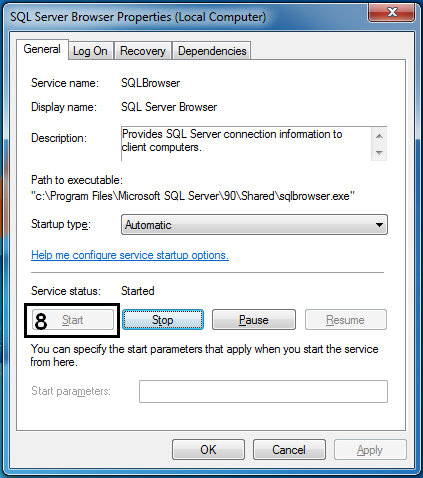423x478 pixels.
Task: Click inside the Description text box
Action: [246, 144]
